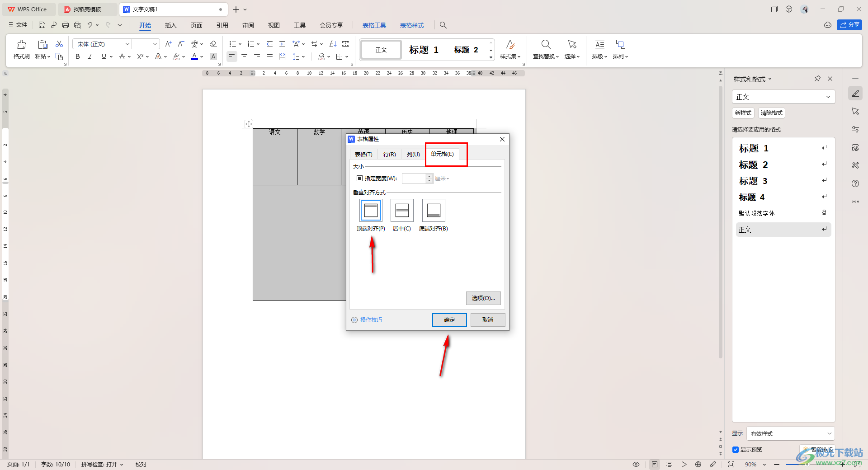Screen dimensions: 868x470
Task: Select Bottom alignment option
Action: [434, 210]
